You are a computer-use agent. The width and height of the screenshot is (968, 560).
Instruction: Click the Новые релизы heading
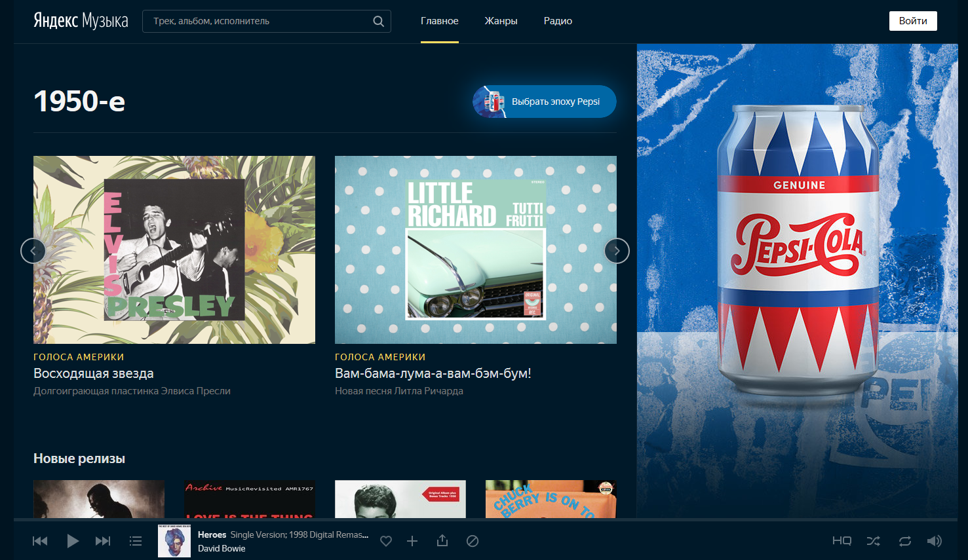(79, 458)
